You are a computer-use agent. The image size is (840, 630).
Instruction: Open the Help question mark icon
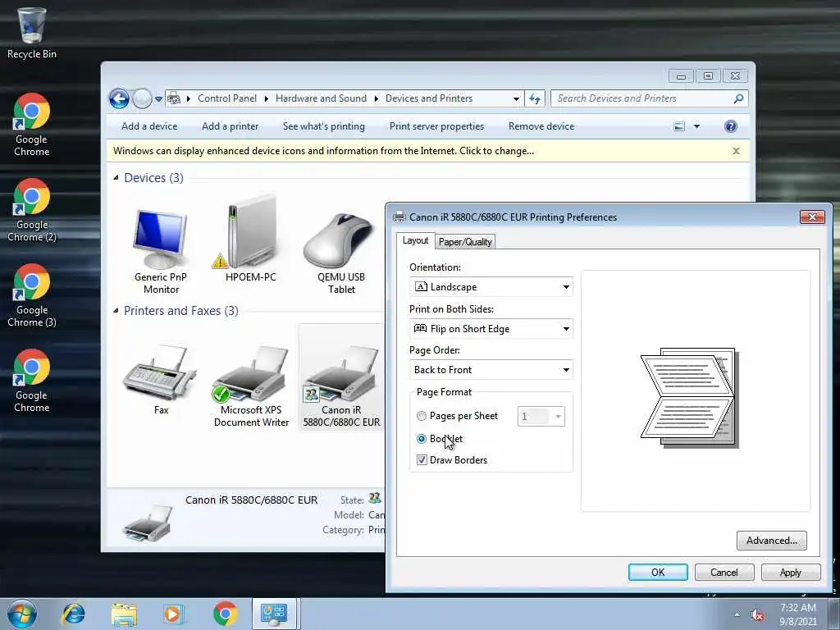(730, 126)
